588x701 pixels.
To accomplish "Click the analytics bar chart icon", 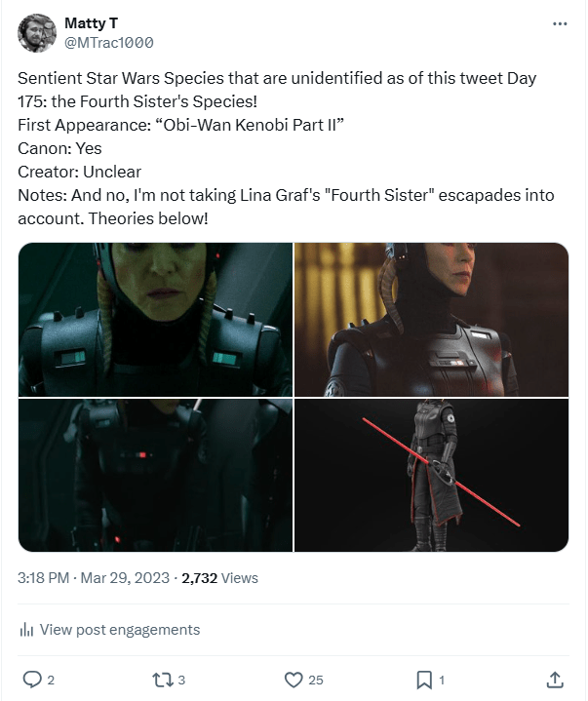I will 26,630.
